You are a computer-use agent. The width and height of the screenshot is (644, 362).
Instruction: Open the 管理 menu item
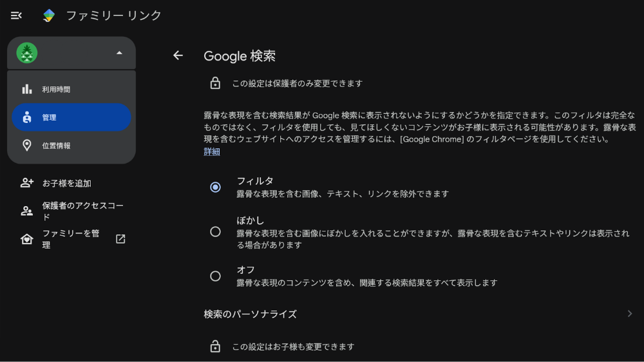71,117
